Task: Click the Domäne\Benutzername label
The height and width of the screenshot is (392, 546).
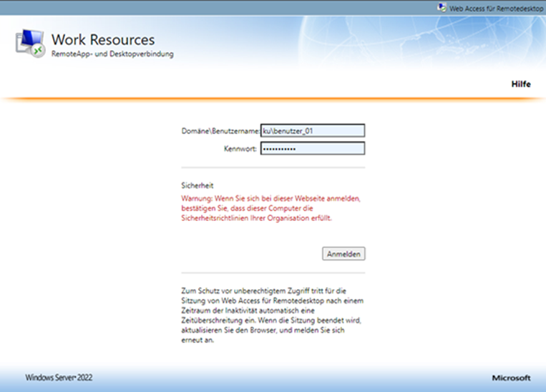Action: coord(220,131)
